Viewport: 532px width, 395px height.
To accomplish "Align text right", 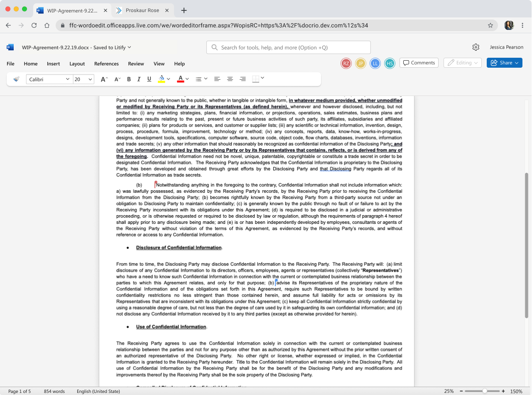I will point(243,79).
